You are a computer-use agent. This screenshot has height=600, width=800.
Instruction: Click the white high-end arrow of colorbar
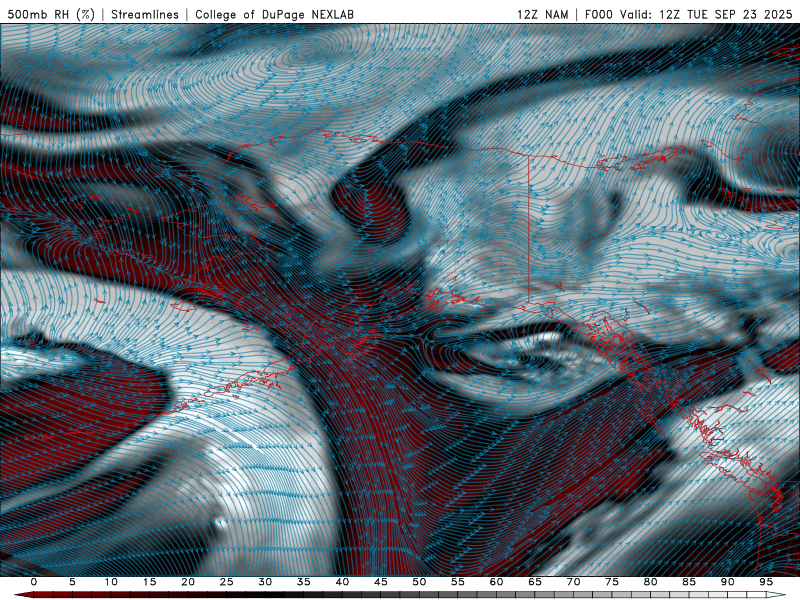[776, 595]
